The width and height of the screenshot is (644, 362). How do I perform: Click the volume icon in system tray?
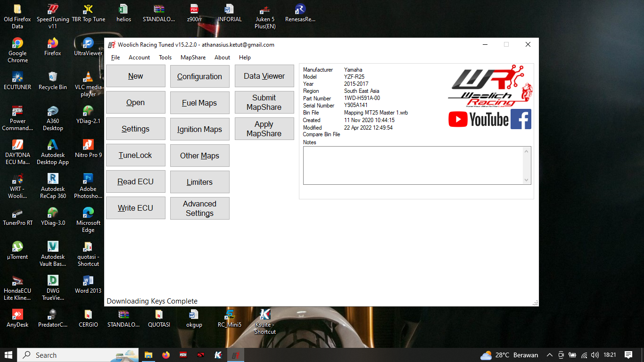[595, 355]
